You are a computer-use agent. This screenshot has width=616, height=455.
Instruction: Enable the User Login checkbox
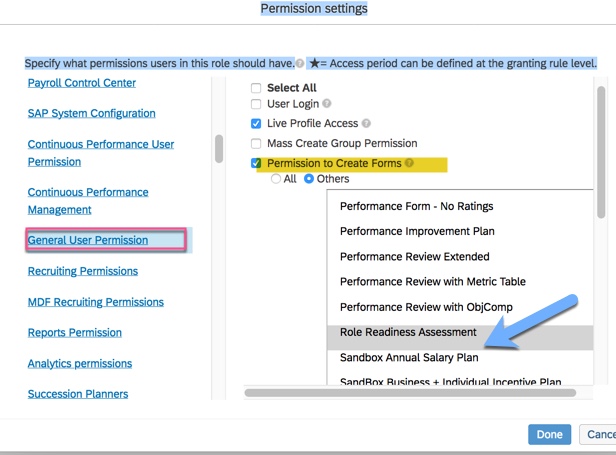(x=257, y=104)
